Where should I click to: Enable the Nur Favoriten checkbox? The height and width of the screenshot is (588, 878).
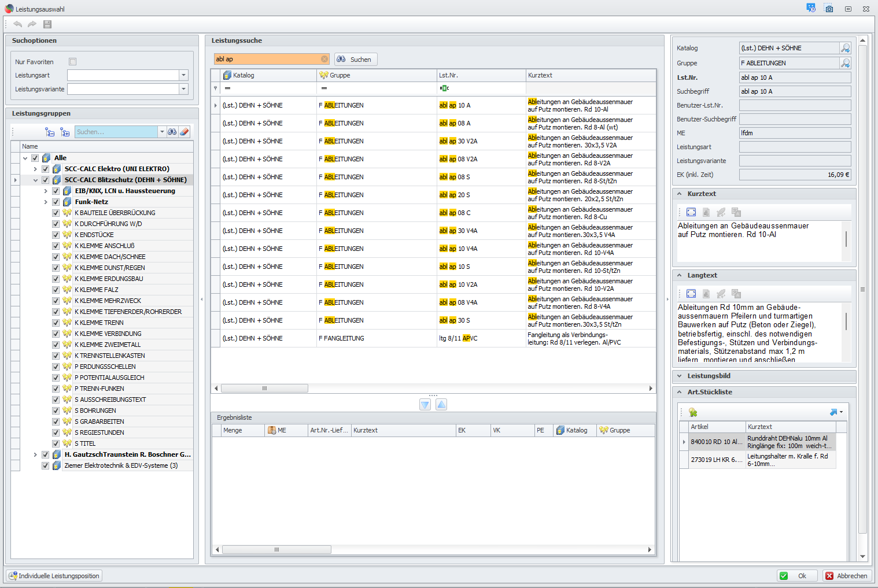pyautogui.click(x=73, y=62)
